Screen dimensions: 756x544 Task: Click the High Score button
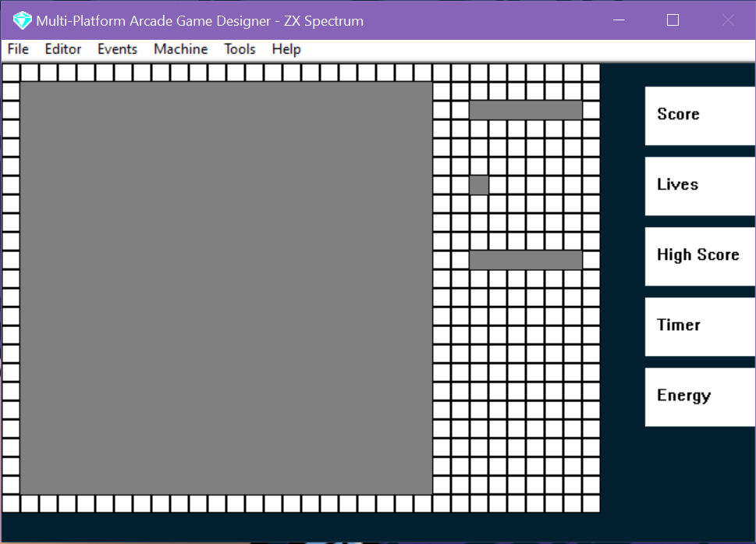700,257
